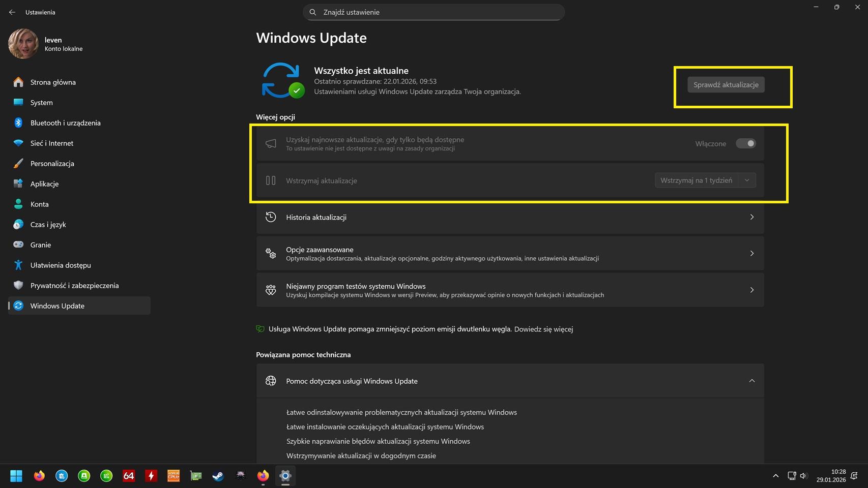Open the leven account profile picture
The height and width of the screenshot is (488, 868).
click(23, 44)
